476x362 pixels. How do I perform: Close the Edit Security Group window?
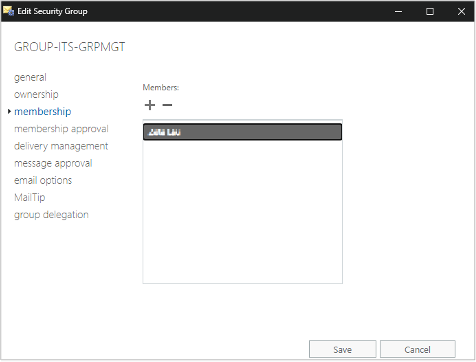461,11
